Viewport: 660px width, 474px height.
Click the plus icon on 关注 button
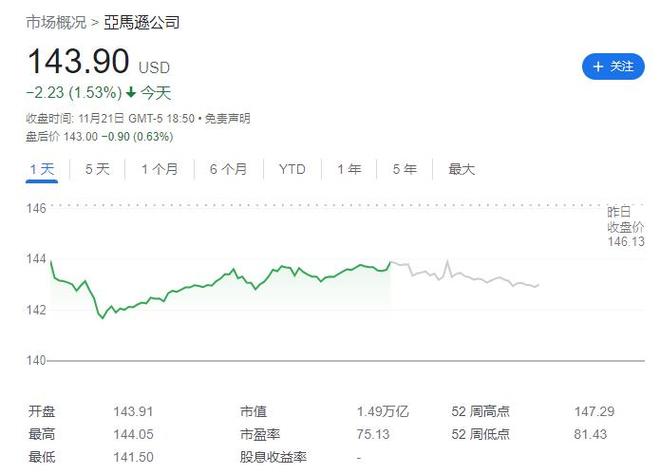pyautogui.click(x=598, y=66)
